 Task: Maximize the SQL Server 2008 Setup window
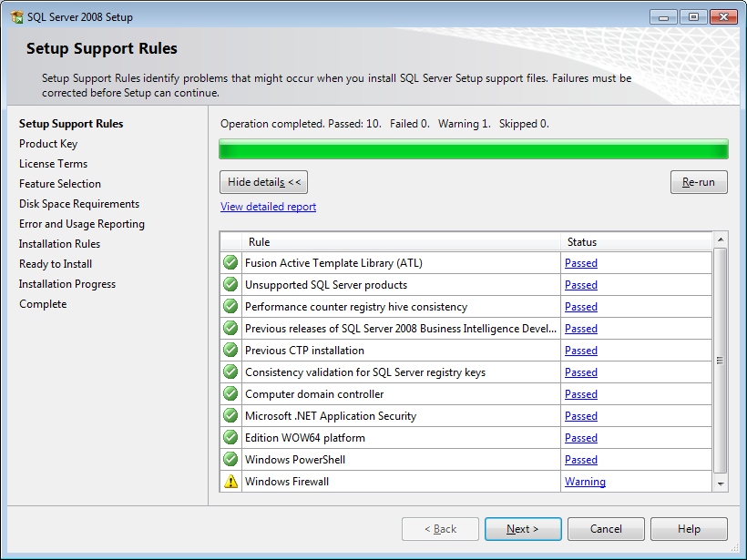click(693, 17)
